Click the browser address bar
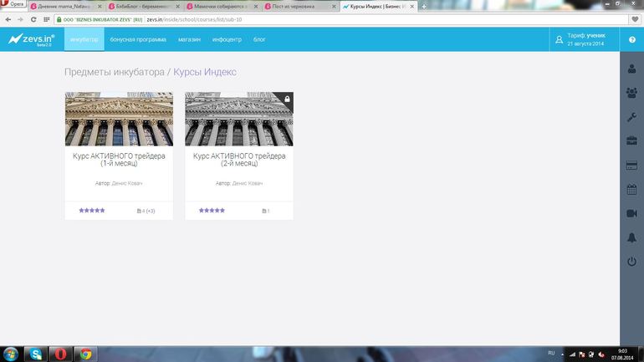The width and height of the screenshot is (644, 362). pos(335,18)
